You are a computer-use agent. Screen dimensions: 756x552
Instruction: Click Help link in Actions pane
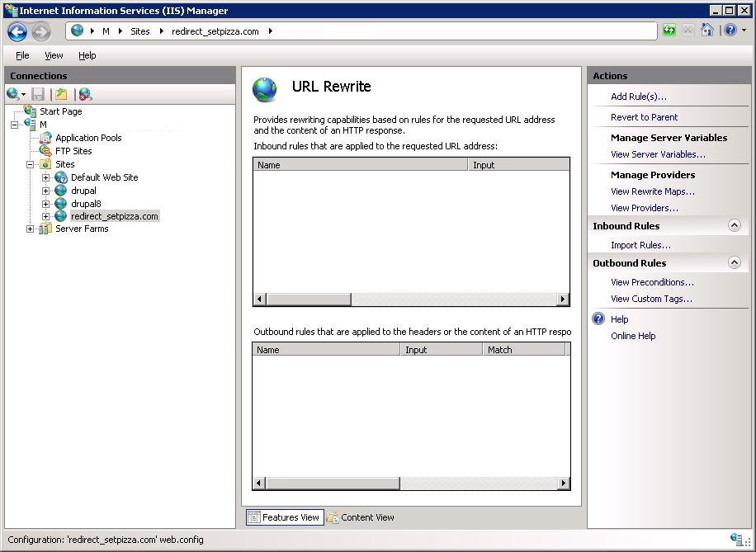[x=620, y=319]
